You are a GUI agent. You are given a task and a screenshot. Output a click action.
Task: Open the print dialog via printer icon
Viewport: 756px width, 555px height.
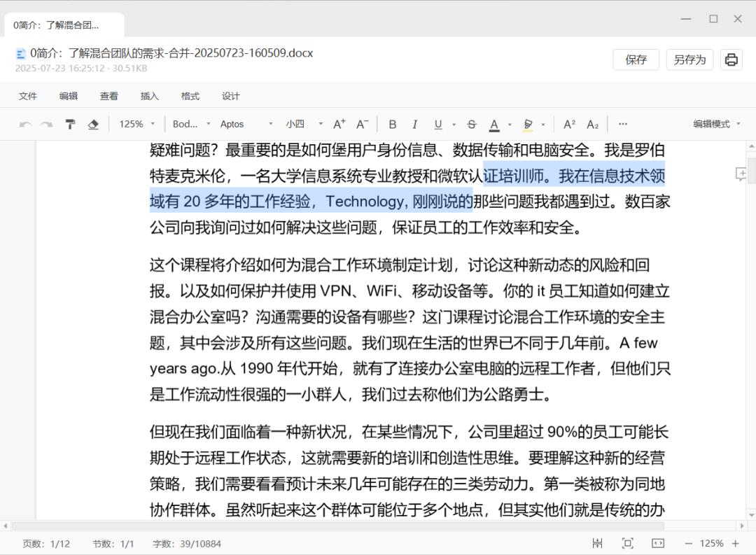pos(731,59)
